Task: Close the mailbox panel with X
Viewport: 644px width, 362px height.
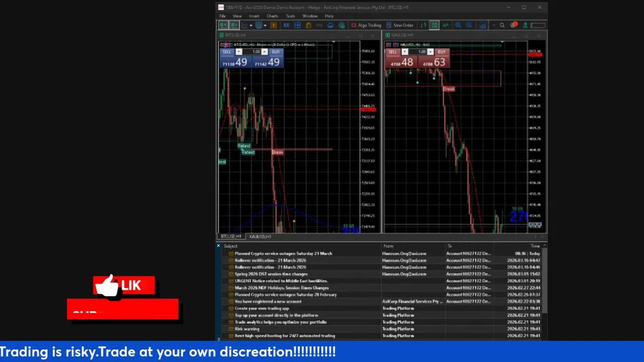Action: coord(218,246)
